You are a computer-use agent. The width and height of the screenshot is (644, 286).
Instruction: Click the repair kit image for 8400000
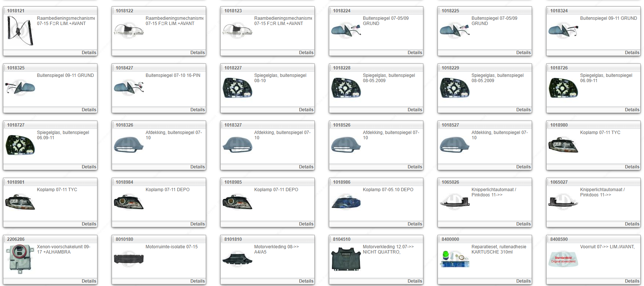(x=454, y=259)
